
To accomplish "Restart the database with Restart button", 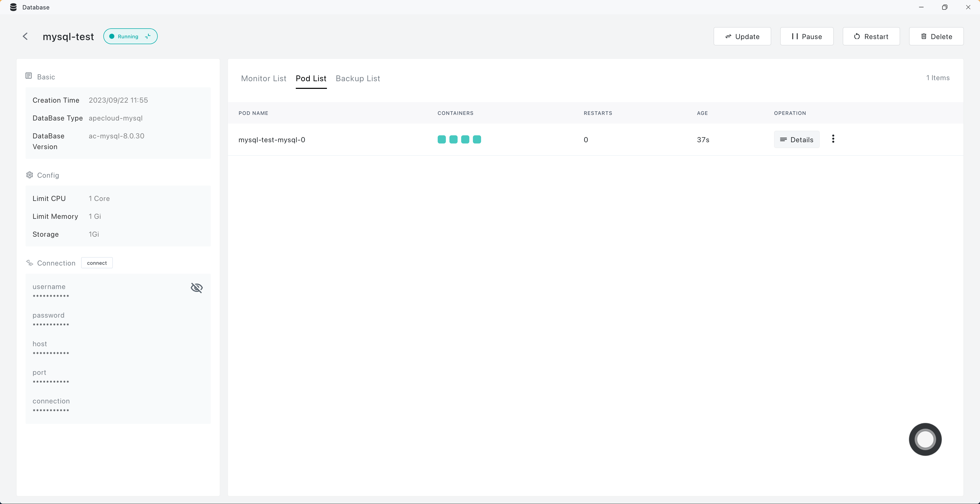I will [x=871, y=37].
